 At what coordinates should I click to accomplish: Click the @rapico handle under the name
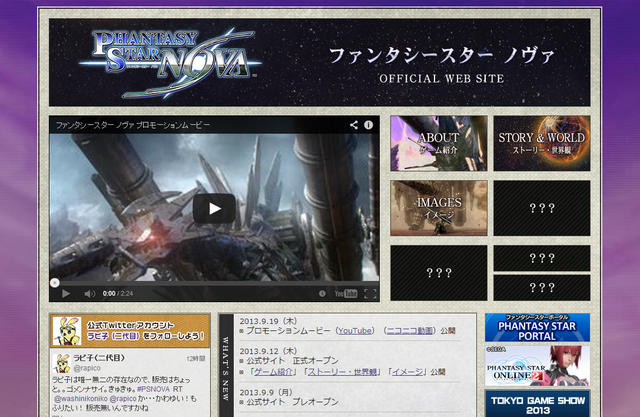[87, 368]
